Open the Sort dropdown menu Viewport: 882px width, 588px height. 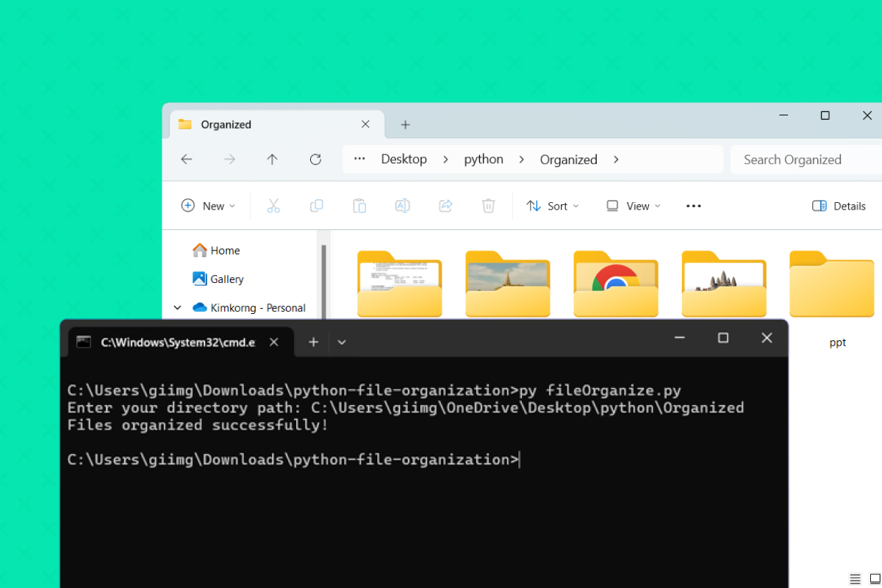coord(553,206)
